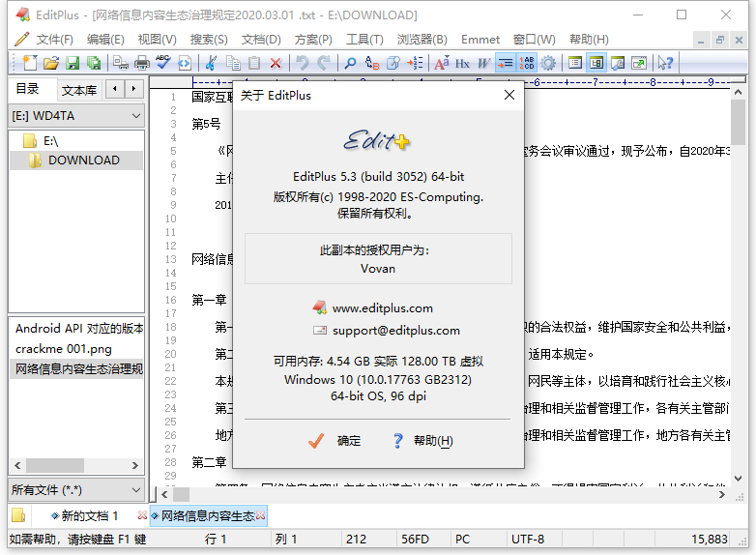Open the 工具(T) menu

364,40
